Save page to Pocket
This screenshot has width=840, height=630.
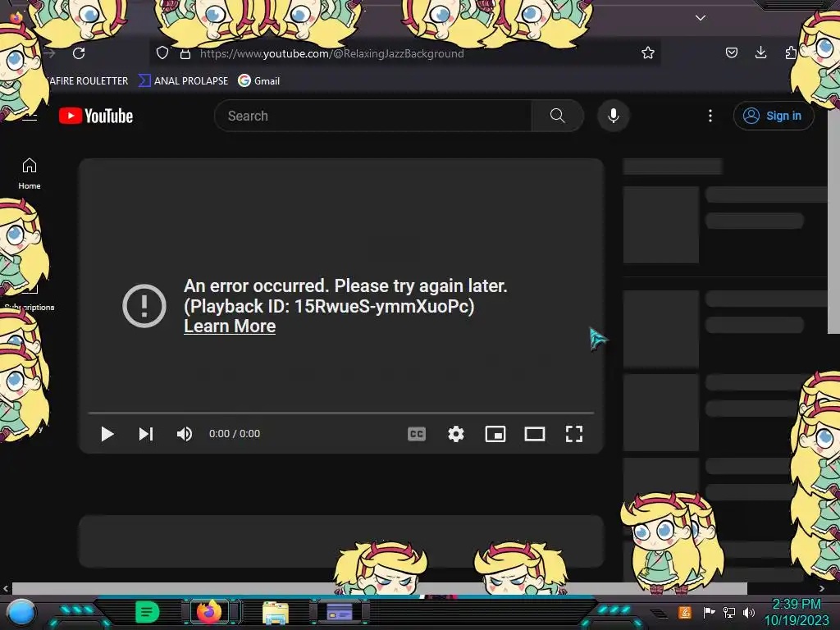731,52
